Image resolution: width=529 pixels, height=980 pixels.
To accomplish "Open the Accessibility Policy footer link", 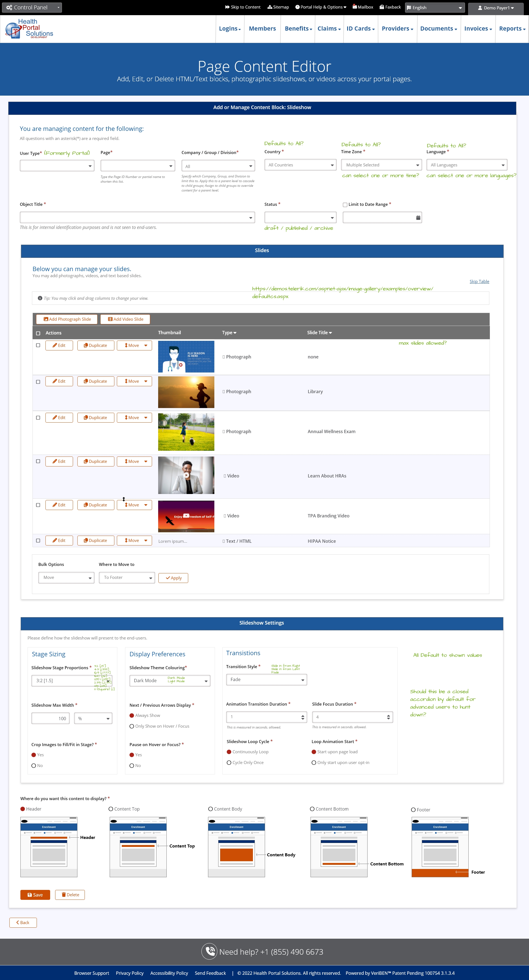I will coord(169,973).
